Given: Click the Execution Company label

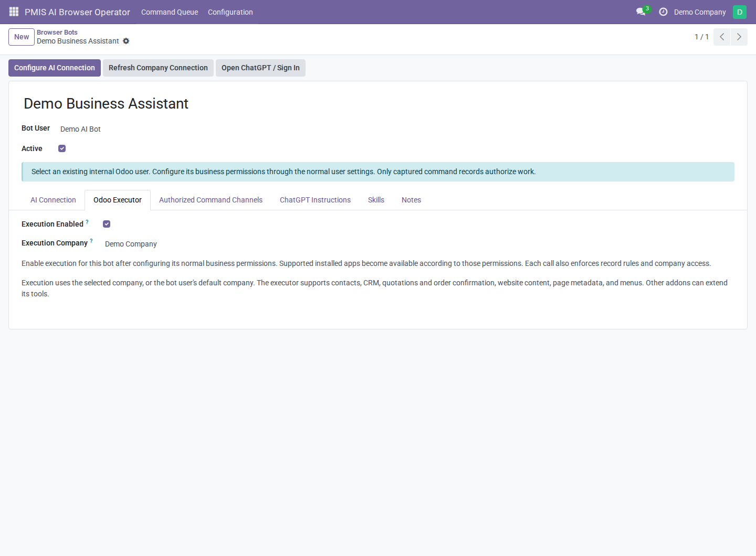Looking at the screenshot, I should (x=55, y=243).
